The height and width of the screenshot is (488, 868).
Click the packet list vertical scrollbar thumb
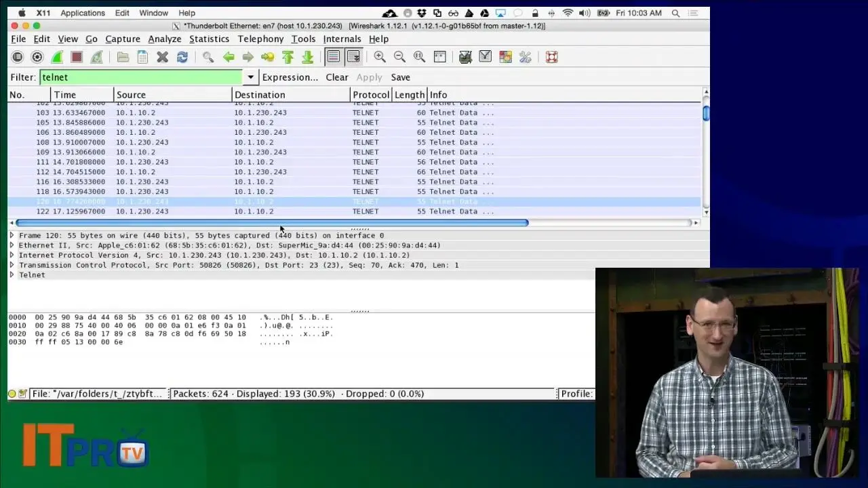click(x=706, y=113)
